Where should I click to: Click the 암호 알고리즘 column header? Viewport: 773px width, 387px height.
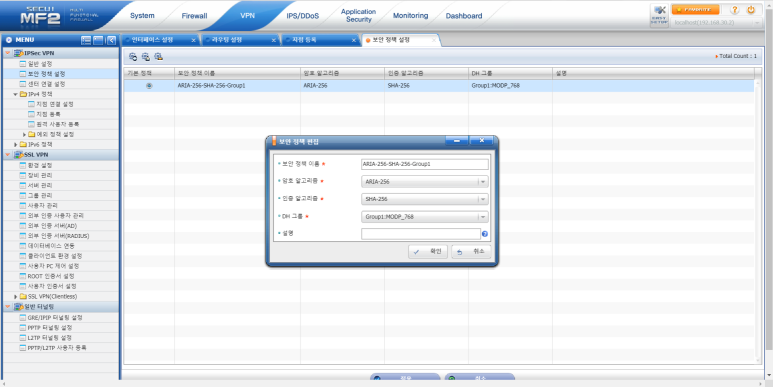point(343,73)
